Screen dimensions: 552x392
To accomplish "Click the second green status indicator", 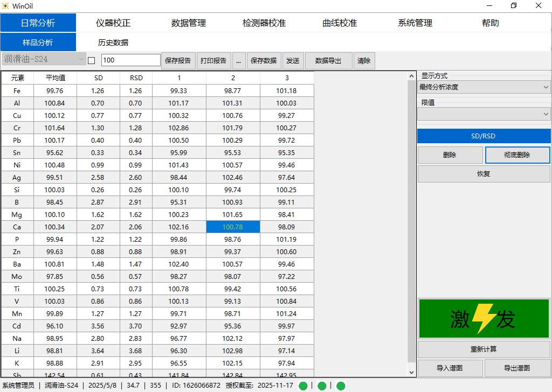I will [322, 386].
